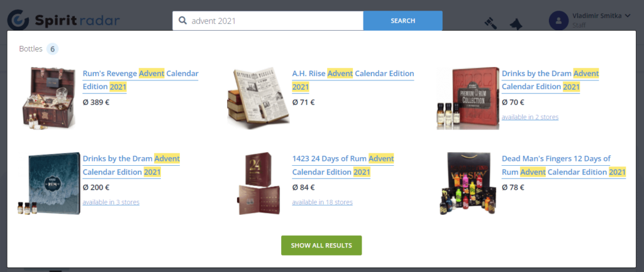Click 'available in 18 stores' link
Image resolution: width=644 pixels, height=272 pixels.
[322, 202]
